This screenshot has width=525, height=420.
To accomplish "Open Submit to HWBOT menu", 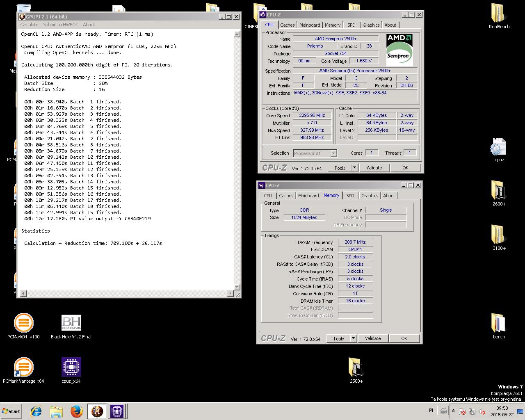I will coord(60,25).
